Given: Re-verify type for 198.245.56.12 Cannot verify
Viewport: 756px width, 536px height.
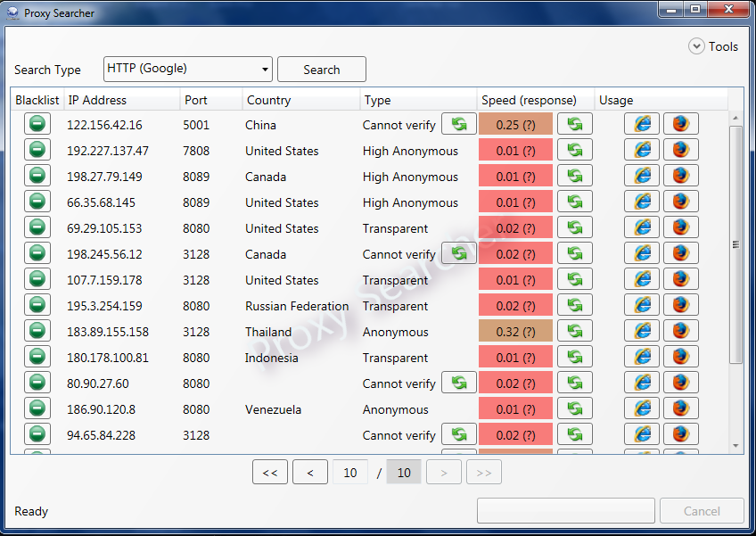Looking at the screenshot, I should (x=459, y=253).
